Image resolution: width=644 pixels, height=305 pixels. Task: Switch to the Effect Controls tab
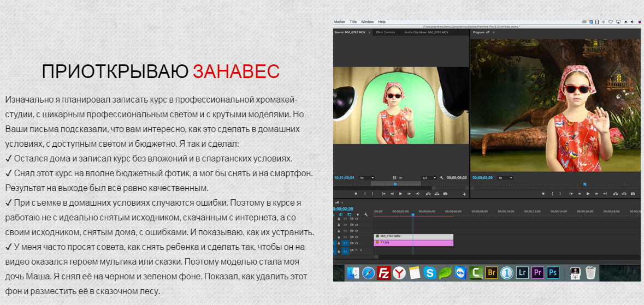385,32
